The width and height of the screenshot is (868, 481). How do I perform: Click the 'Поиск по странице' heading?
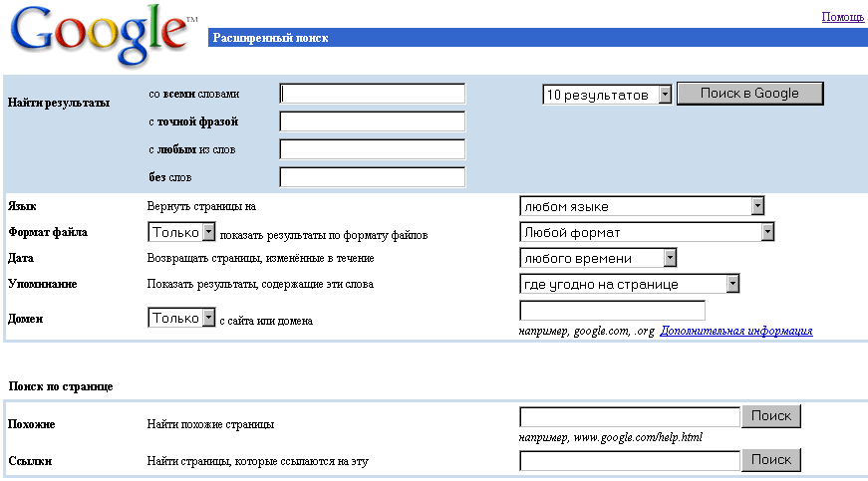tap(61, 386)
